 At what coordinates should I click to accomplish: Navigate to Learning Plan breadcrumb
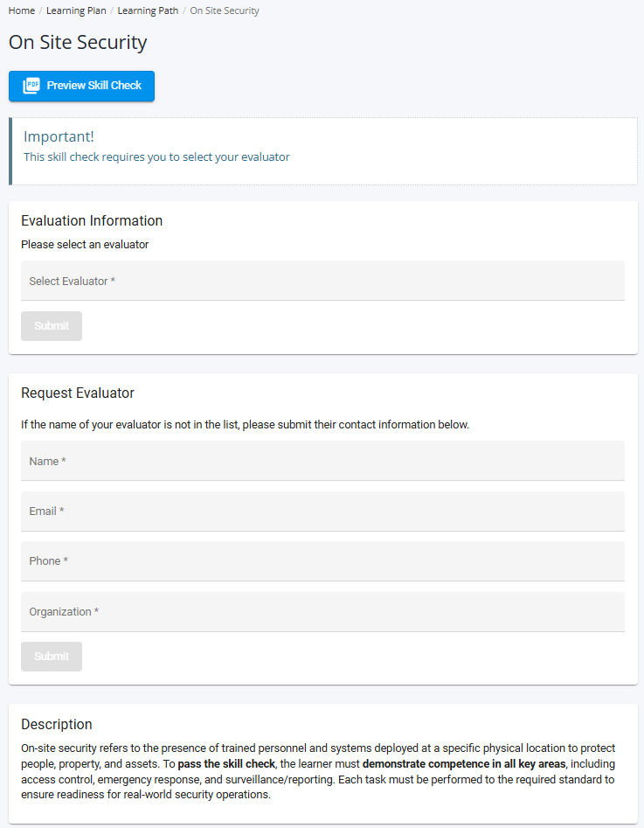click(x=76, y=11)
